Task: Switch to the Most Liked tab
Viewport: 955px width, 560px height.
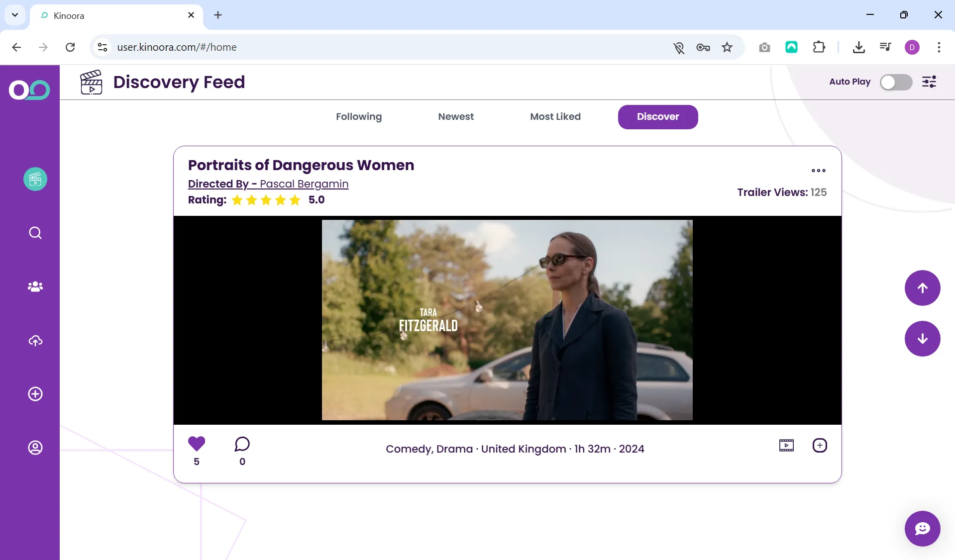Action: [555, 116]
